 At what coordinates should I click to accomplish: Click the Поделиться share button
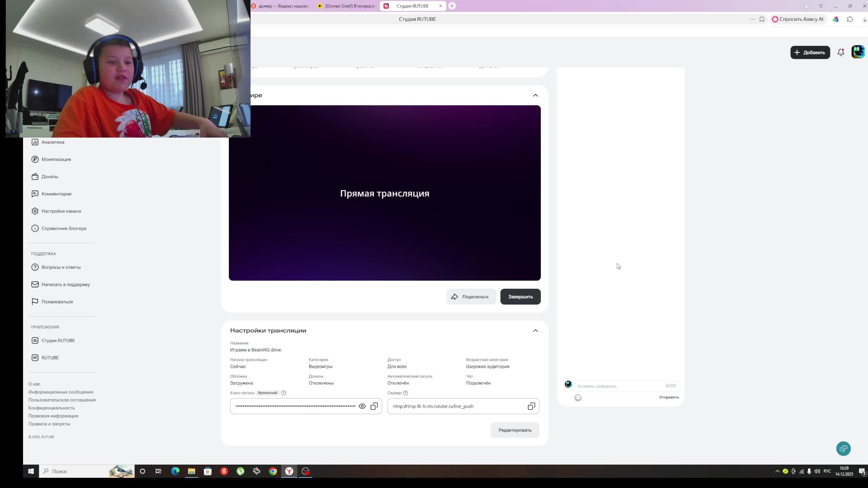point(471,297)
